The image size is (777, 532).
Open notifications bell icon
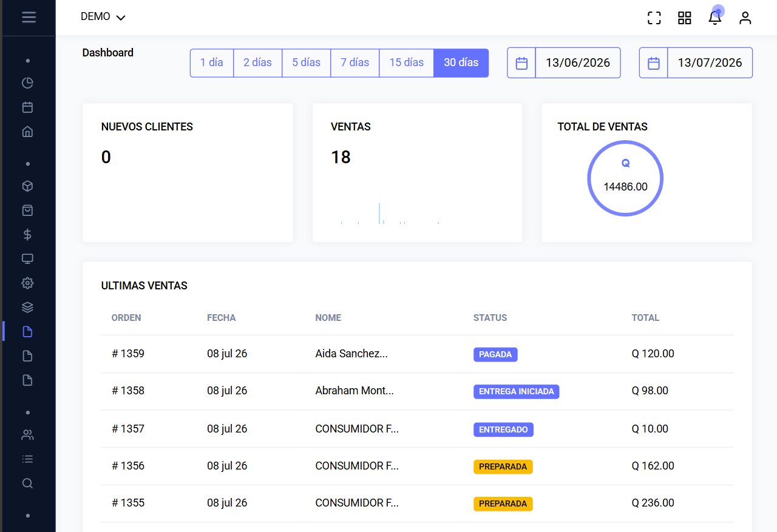[x=715, y=18]
